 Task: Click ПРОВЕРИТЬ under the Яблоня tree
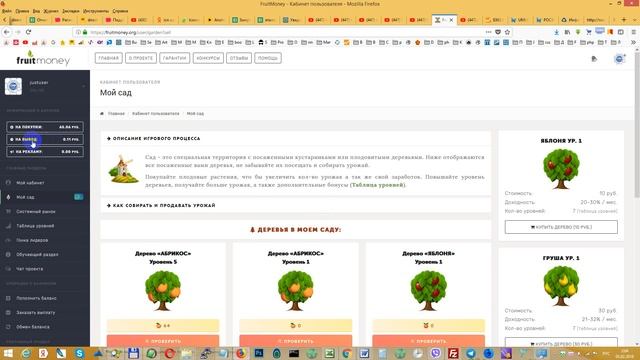point(429,341)
